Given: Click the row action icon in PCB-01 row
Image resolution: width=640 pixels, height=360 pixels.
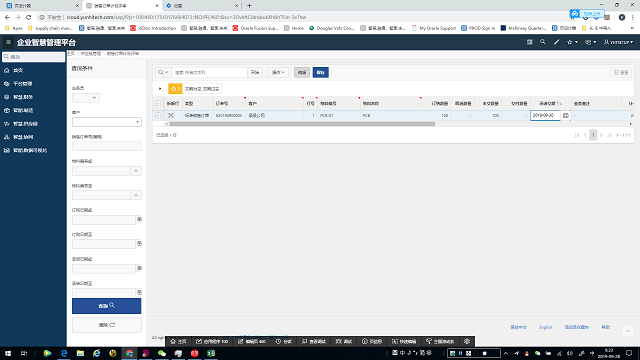Looking at the screenshot, I should pos(171,116).
